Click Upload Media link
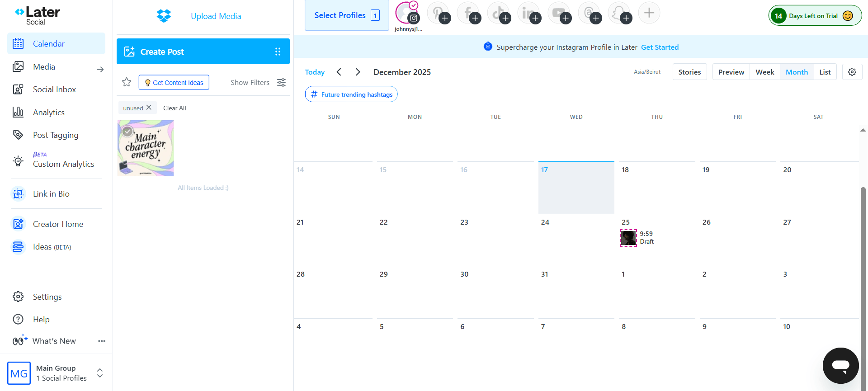 tap(216, 16)
